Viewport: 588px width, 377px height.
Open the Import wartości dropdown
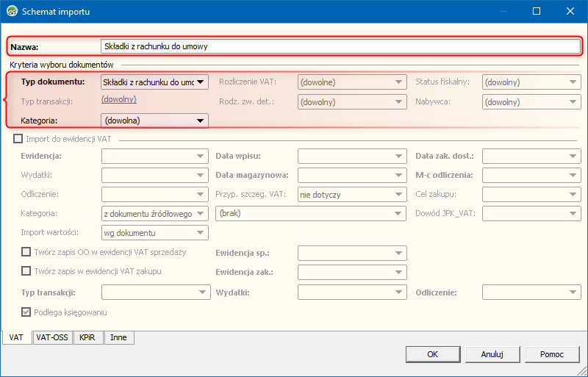point(155,233)
